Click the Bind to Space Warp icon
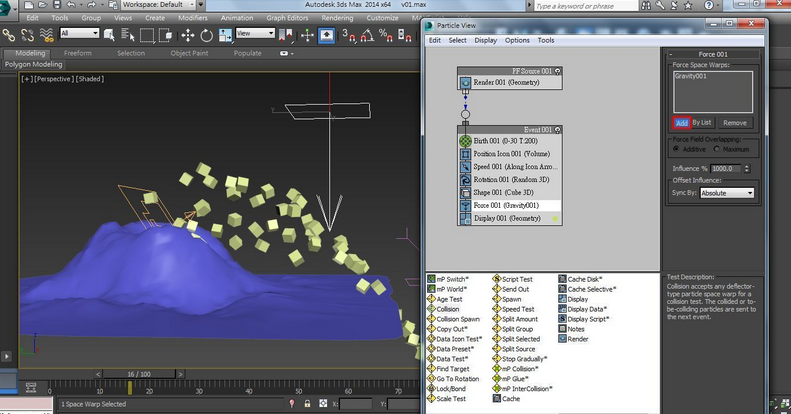The height and width of the screenshot is (414, 791). [45, 35]
